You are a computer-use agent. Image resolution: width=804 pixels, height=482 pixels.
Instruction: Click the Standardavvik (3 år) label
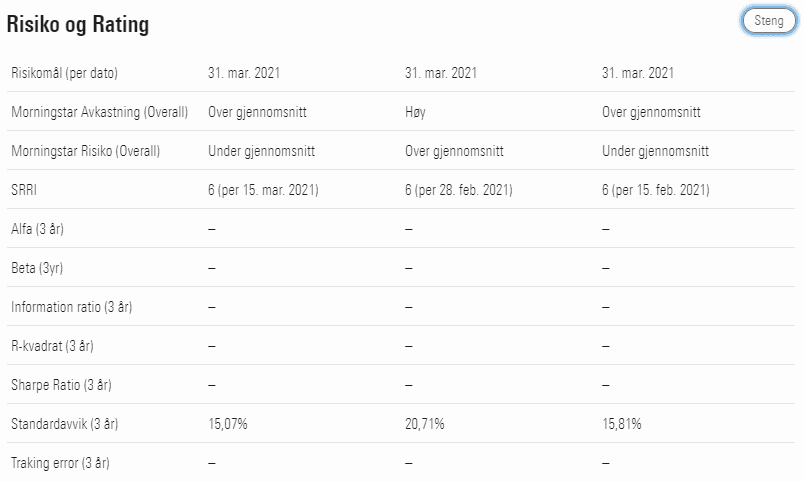coord(65,424)
